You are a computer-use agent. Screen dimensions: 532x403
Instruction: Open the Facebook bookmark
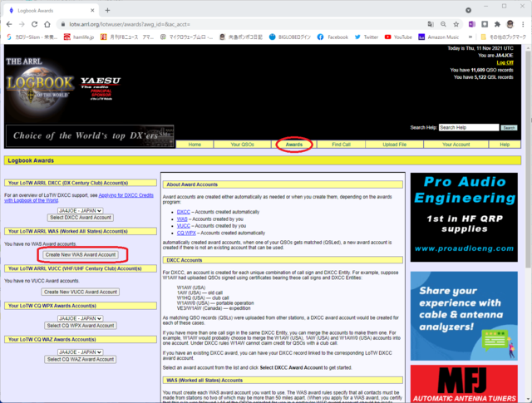(332, 37)
